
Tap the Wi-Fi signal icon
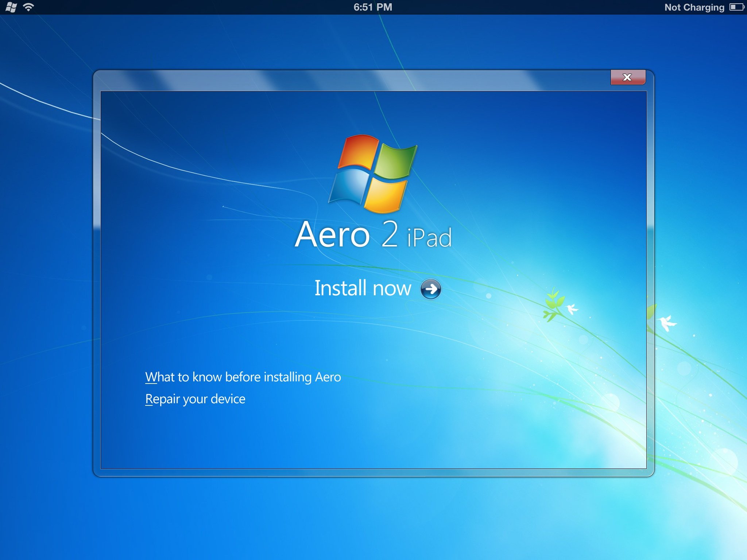coord(28,7)
